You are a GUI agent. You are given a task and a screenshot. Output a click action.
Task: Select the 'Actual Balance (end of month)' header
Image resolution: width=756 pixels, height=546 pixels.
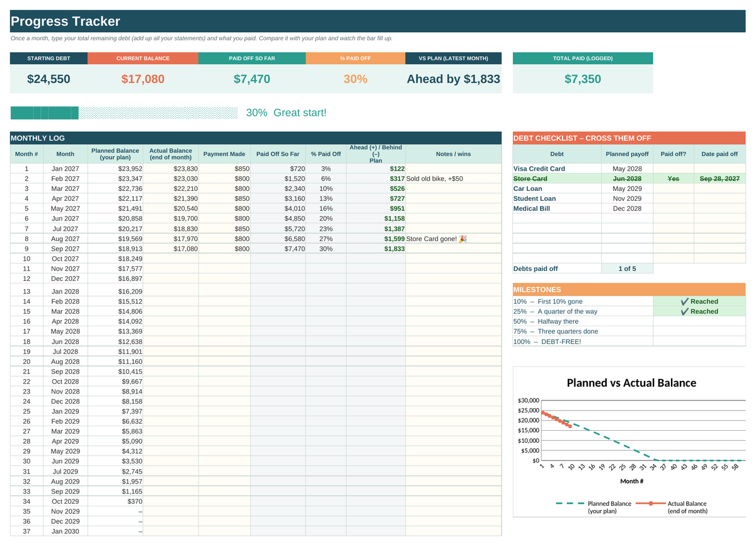coord(171,154)
